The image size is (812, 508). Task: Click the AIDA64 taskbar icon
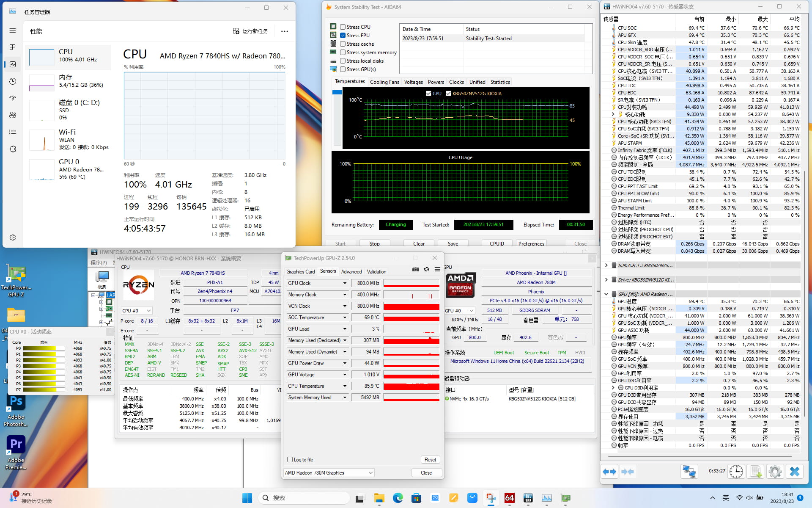(x=510, y=498)
